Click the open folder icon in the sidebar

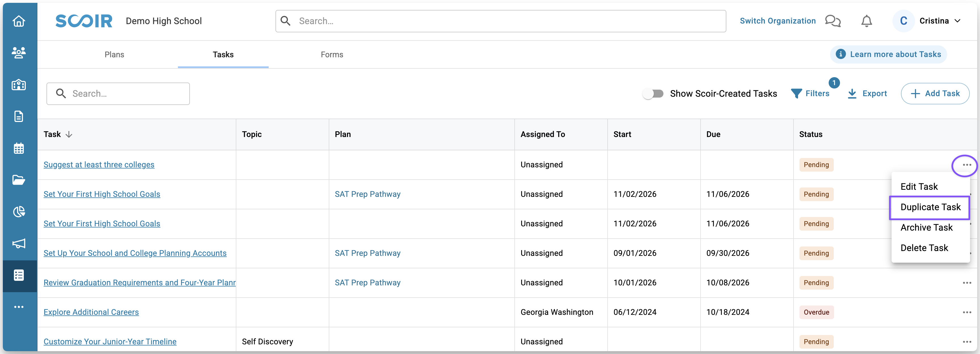coord(19,180)
